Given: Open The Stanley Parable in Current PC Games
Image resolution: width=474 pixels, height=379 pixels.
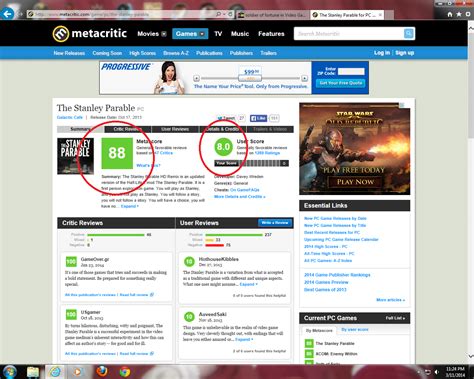Looking at the screenshot, I should click(x=335, y=343).
